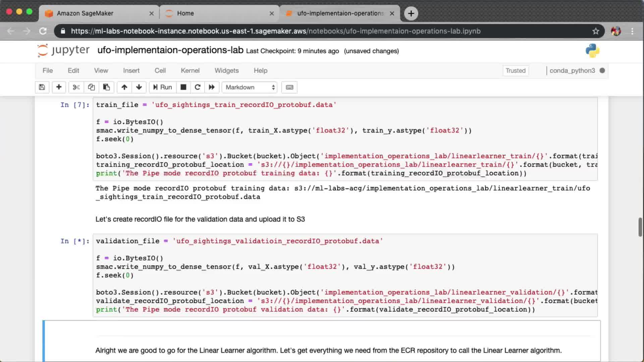Viewport: 644px width, 362px height.
Task: Open the Kernel menu
Action: (x=190, y=70)
